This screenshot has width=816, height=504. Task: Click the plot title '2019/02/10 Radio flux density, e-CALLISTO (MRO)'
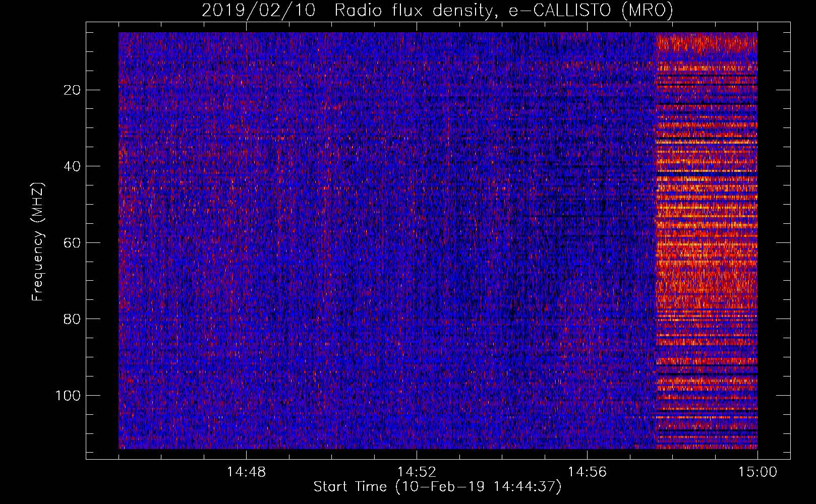(437, 11)
